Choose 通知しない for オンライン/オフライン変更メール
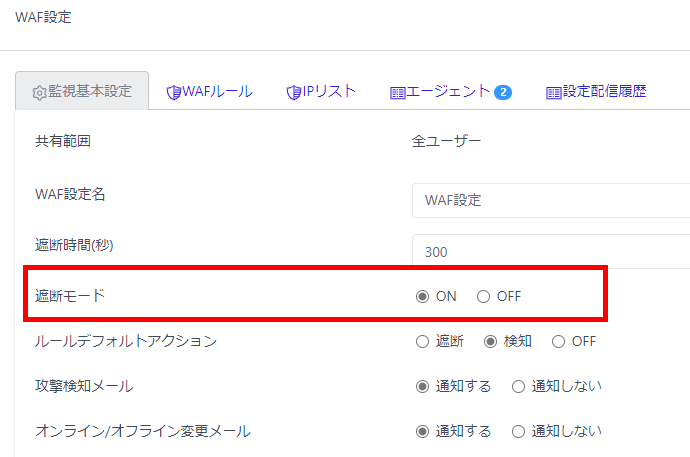 (x=519, y=431)
